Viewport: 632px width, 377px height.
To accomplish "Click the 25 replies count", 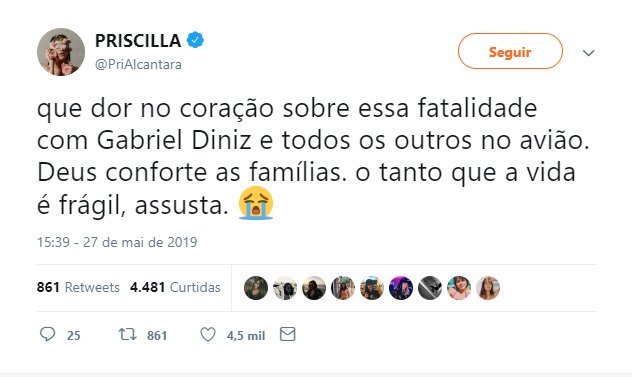I will click(x=74, y=335).
